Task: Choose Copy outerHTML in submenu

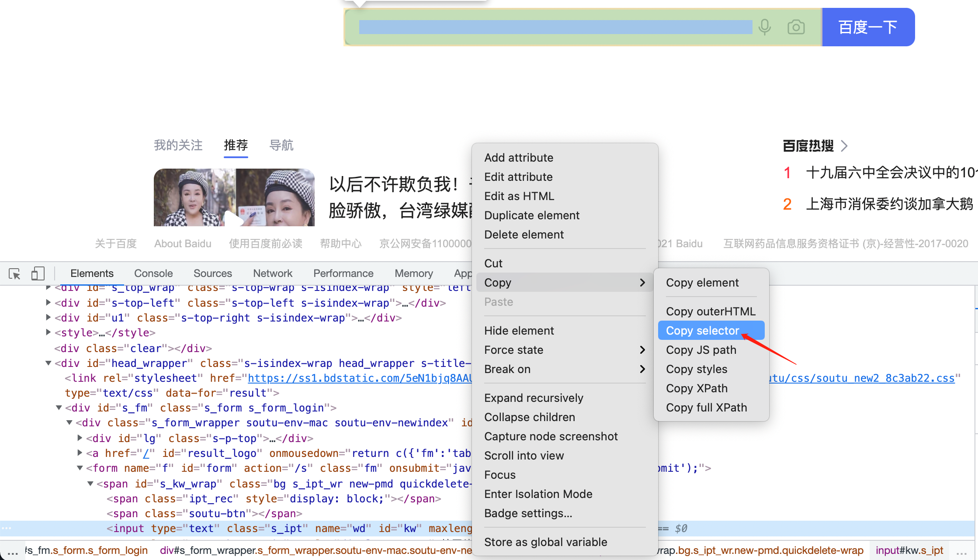Action: pos(711,311)
